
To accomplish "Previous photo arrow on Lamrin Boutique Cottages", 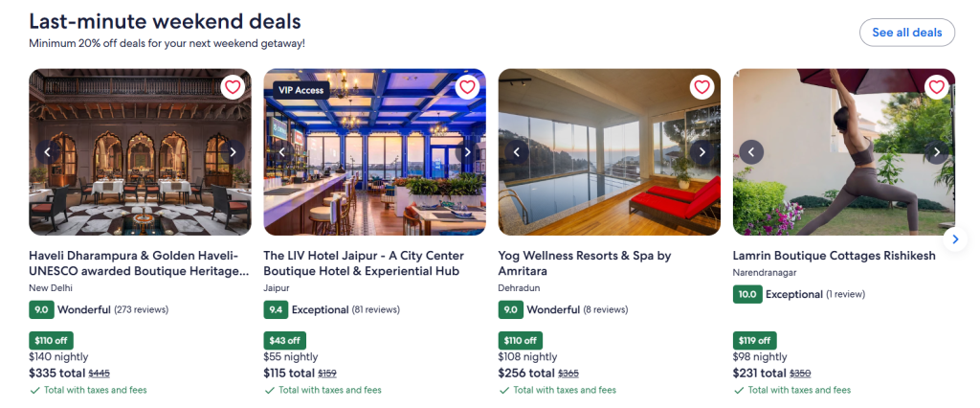I will [752, 151].
